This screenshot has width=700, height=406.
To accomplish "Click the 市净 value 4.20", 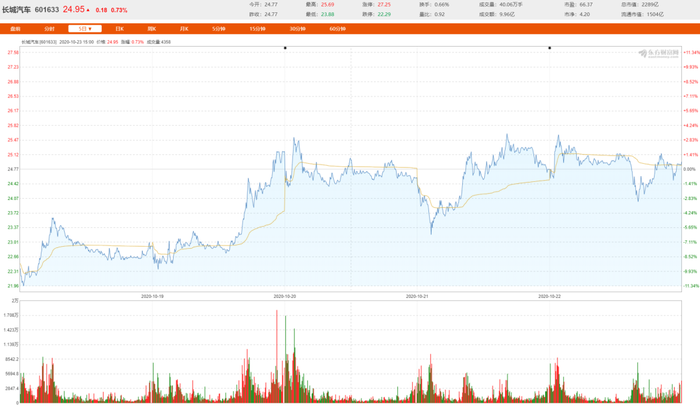I will 585,14.
